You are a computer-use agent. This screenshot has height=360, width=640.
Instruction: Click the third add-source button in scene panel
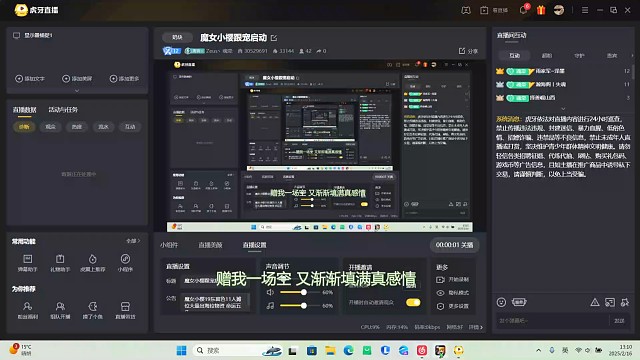124,79
